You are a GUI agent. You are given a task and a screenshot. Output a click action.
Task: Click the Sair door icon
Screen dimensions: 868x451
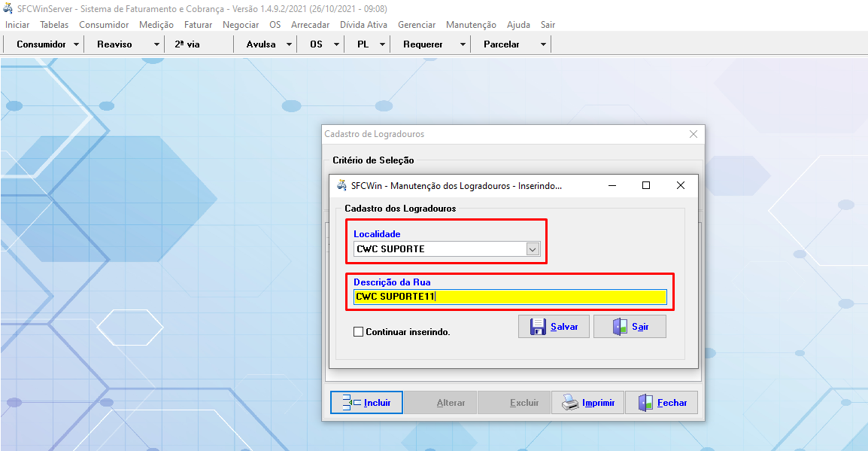618,327
